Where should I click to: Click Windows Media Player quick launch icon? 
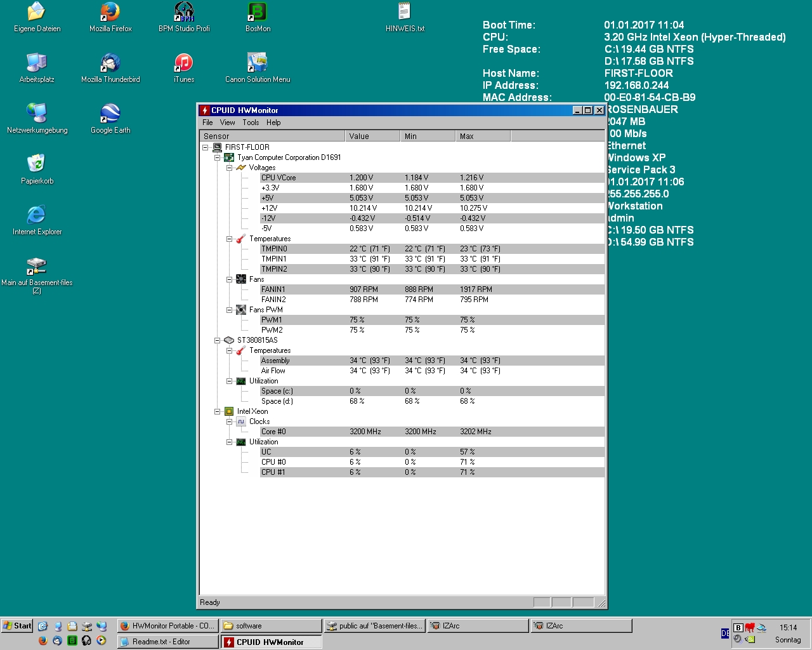(101, 640)
